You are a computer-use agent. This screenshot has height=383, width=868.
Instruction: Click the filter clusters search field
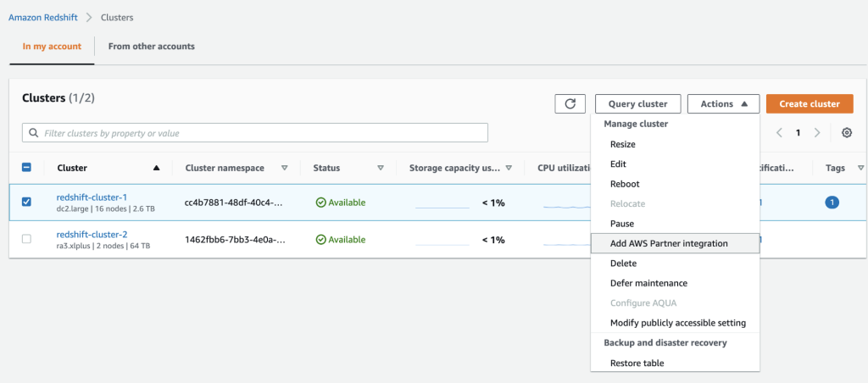pos(254,133)
